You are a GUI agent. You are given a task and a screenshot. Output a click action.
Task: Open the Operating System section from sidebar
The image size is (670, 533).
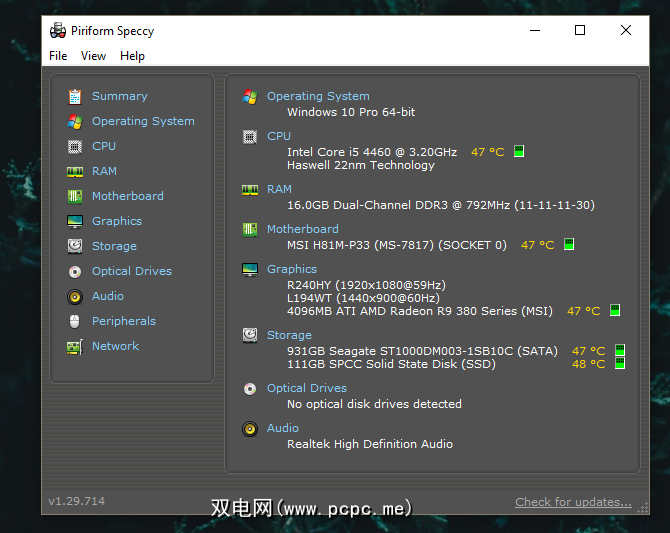click(143, 121)
